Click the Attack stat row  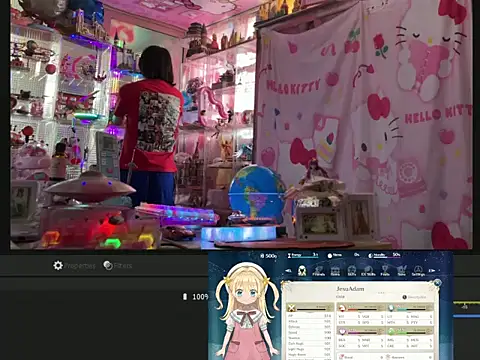point(310,321)
